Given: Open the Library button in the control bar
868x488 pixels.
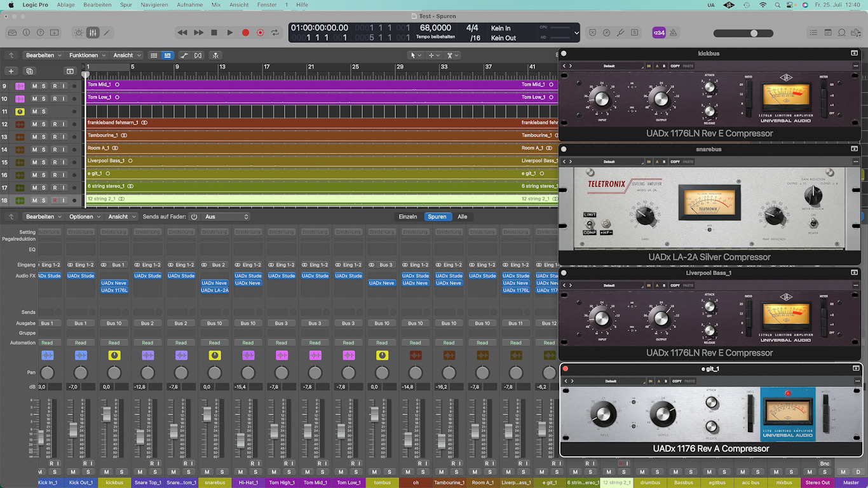Looking at the screenshot, I should tap(12, 32).
